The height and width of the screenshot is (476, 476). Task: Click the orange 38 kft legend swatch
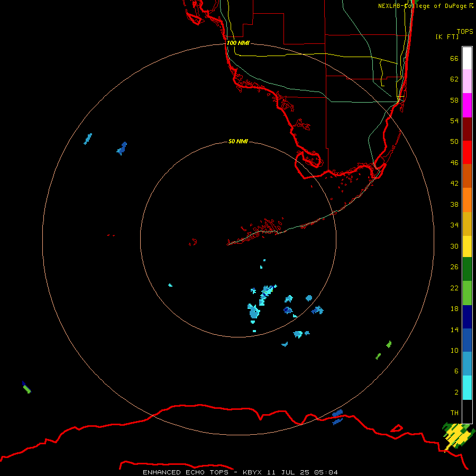pyautogui.click(x=467, y=200)
